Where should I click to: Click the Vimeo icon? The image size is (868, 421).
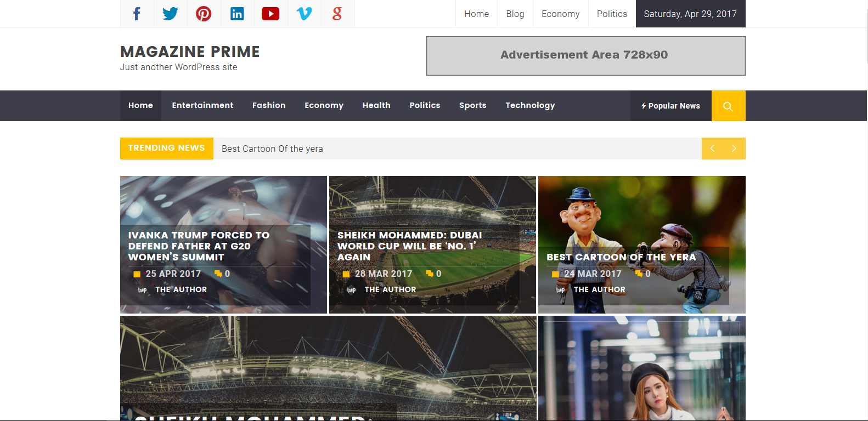click(x=304, y=14)
